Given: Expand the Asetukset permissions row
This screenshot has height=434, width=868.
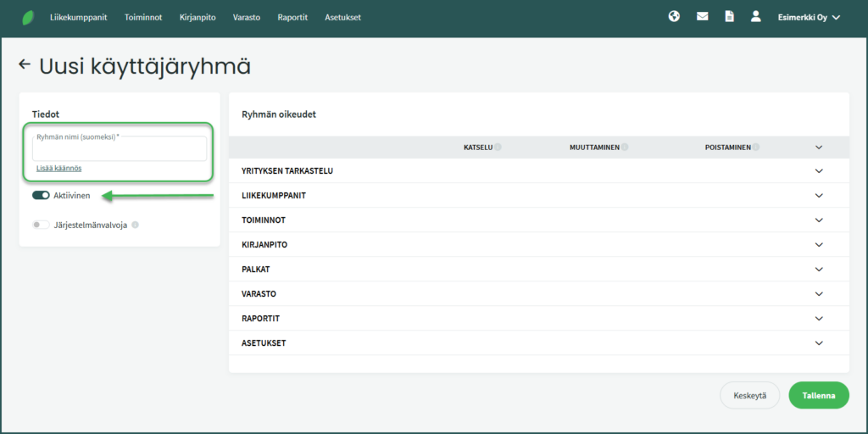Looking at the screenshot, I should pos(818,343).
